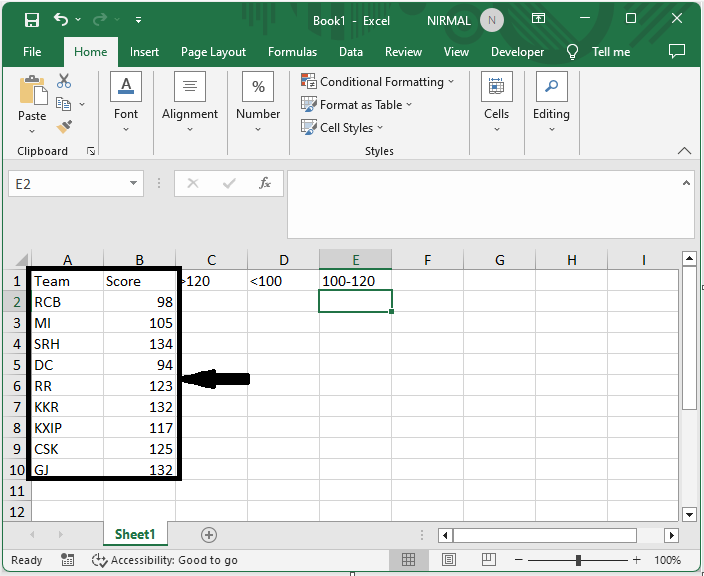Open the Formulas tab

tap(292, 52)
